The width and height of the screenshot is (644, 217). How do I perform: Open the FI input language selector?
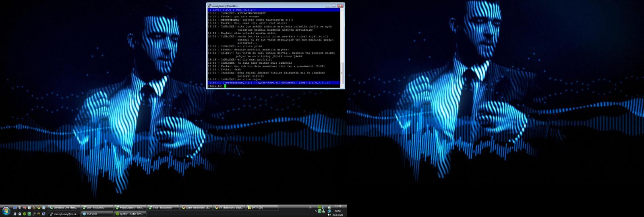(x=311, y=208)
